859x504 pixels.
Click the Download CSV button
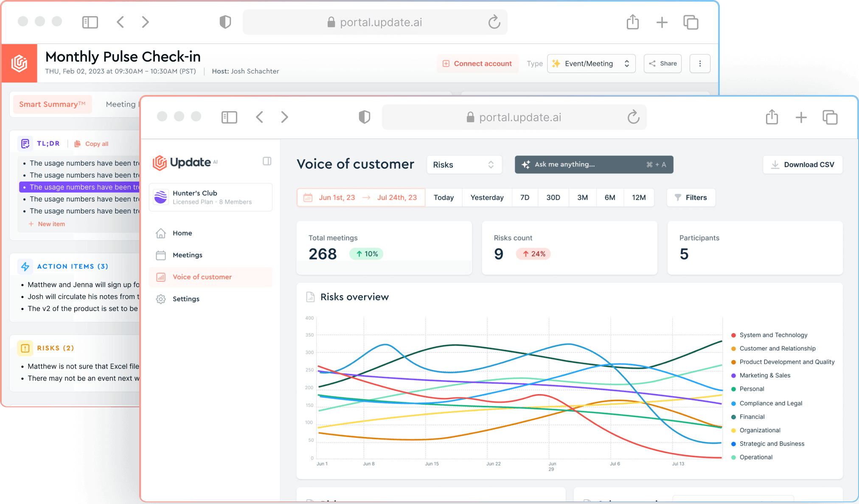tap(803, 165)
